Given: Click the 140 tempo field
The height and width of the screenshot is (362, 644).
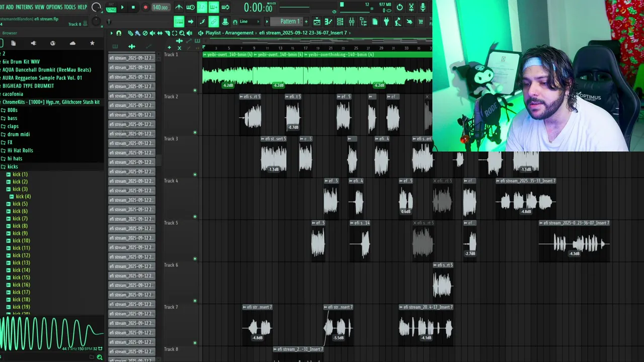Looking at the screenshot, I should tap(161, 8).
